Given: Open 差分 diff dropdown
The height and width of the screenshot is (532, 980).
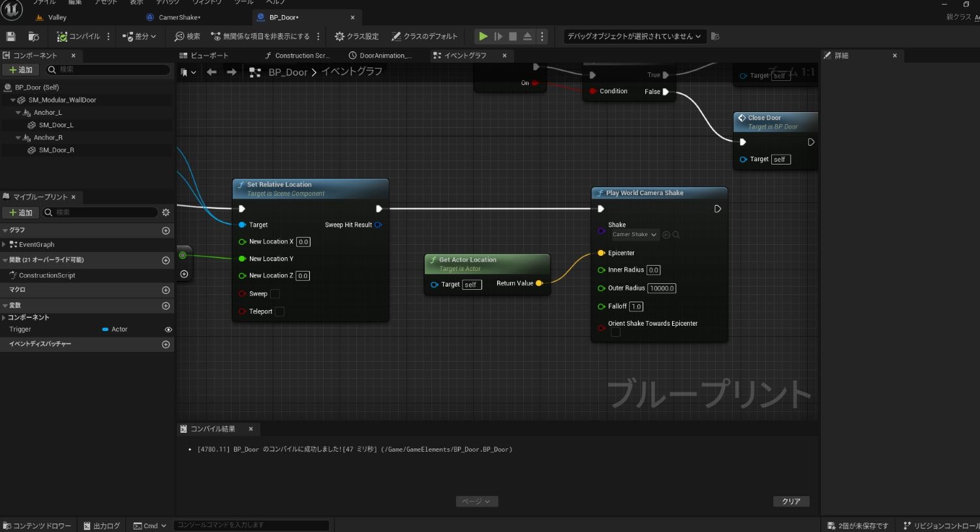Looking at the screenshot, I should tap(140, 37).
